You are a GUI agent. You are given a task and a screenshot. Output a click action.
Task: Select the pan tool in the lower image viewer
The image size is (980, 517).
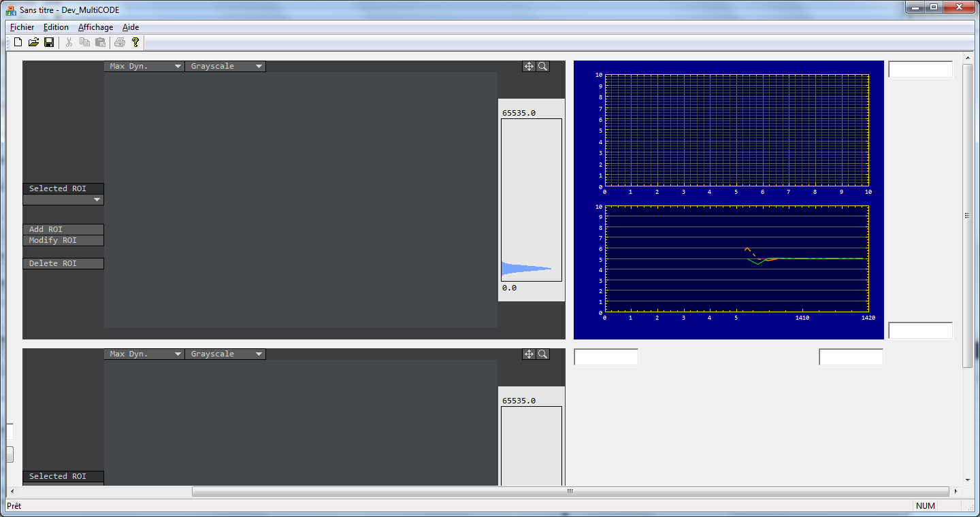(x=529, y=354)
